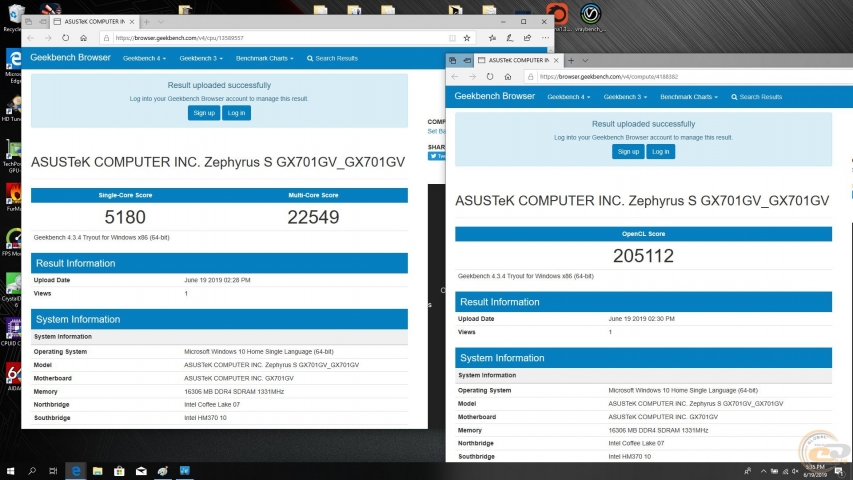Open Search Results in right Geekbench navbar
Viewport: 853px width, 480px height.
[x=757, y=97]
